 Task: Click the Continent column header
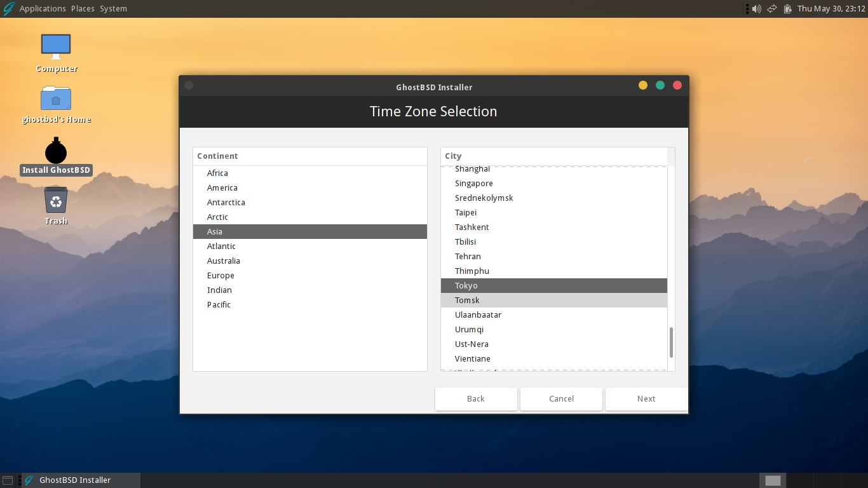coord(310,156)
